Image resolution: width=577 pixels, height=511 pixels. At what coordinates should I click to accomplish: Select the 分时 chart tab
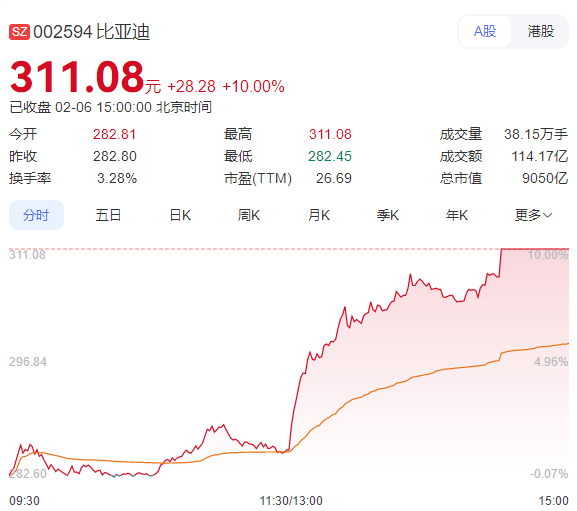36,215
